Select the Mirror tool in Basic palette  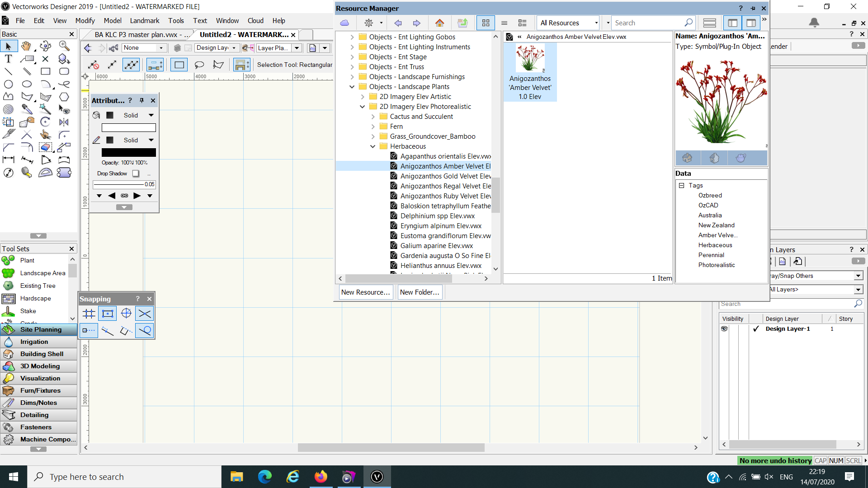tap(64, 122)
